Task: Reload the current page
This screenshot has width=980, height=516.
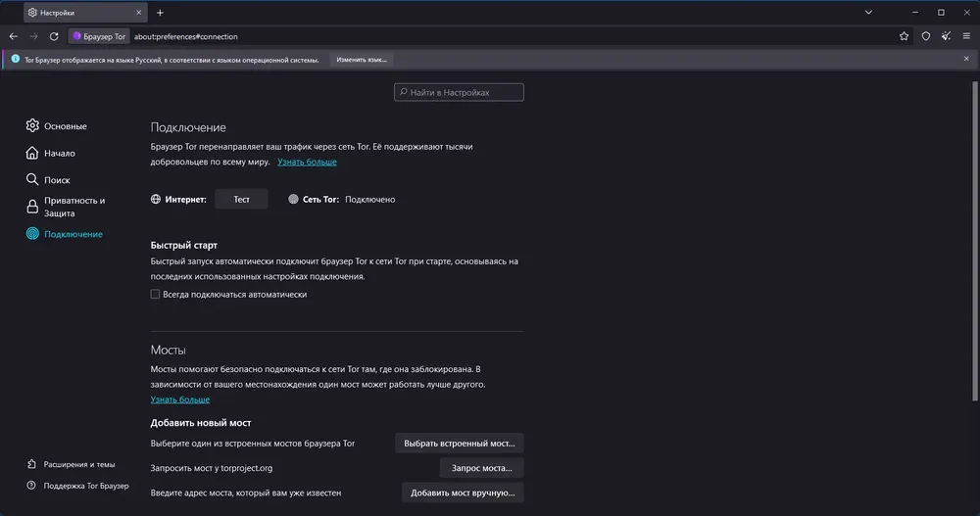Action: coord(54,36)
